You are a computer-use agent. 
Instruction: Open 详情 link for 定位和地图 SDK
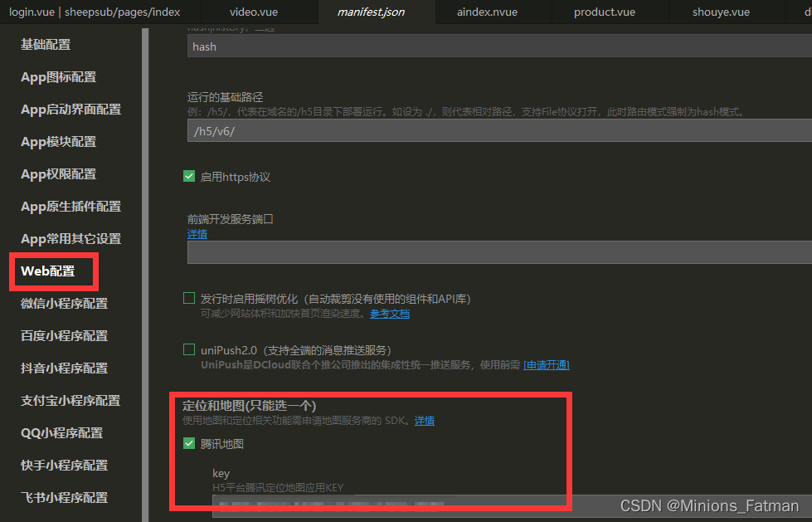pyautogui.click(x=425, y=421)
